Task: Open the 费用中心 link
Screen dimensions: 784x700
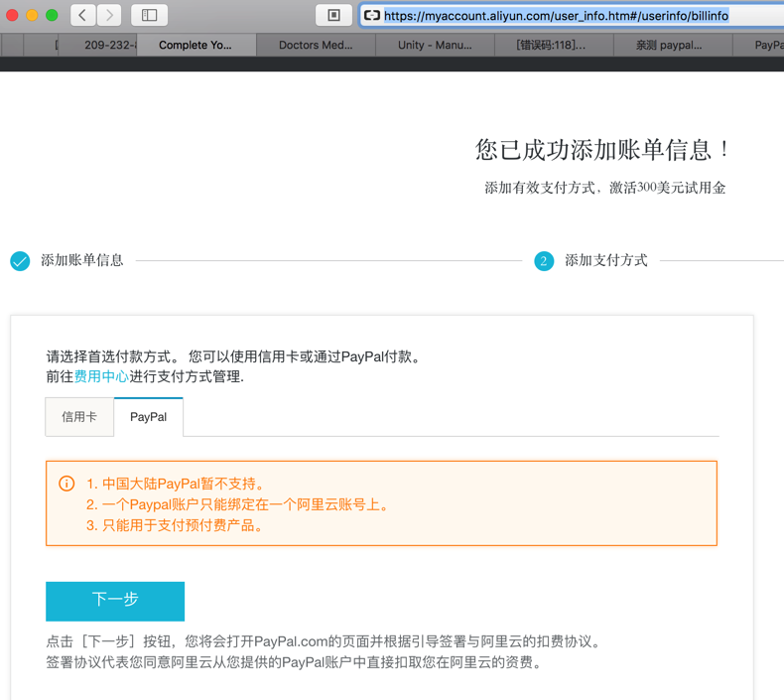Action: point(101,376)
